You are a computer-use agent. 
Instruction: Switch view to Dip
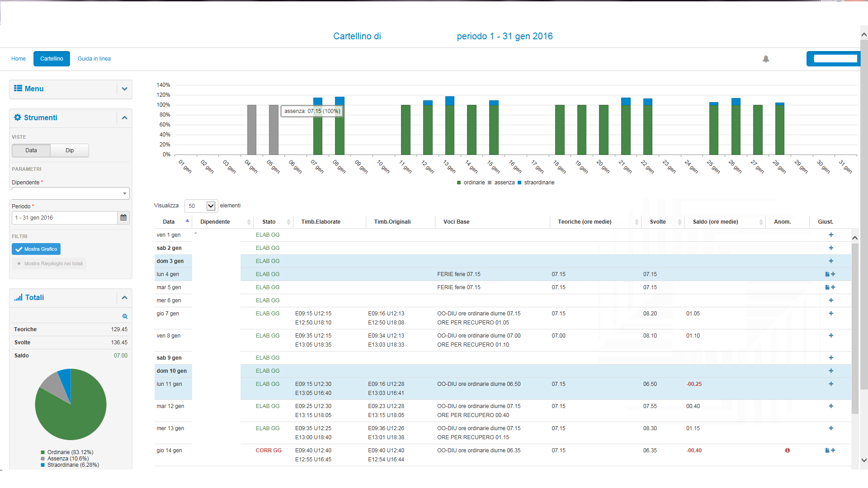pos(70,150)
